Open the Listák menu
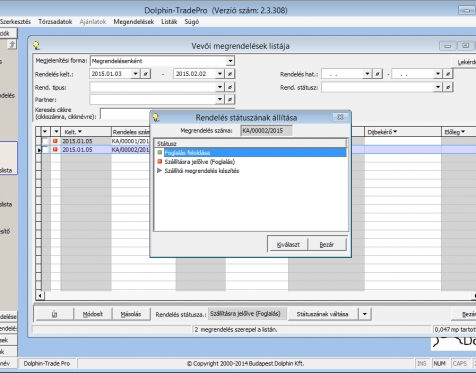Viewport: 476px width, 373px height. [169, 22]
